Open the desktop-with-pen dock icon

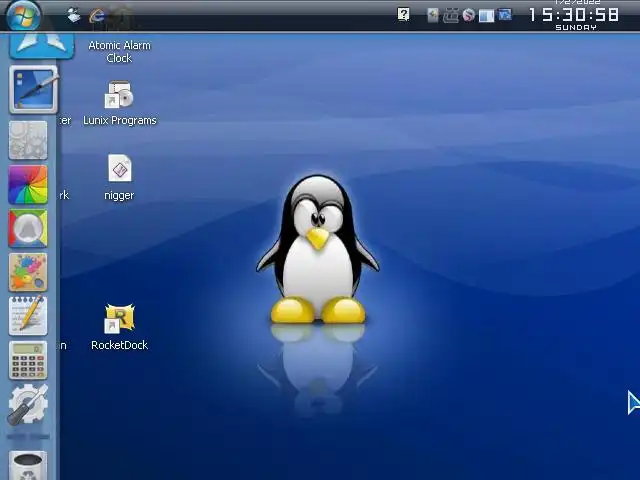(x=33, y=89)
